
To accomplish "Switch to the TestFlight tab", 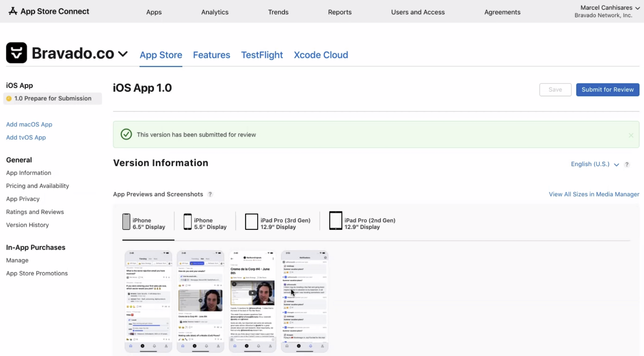I will 262,55.
